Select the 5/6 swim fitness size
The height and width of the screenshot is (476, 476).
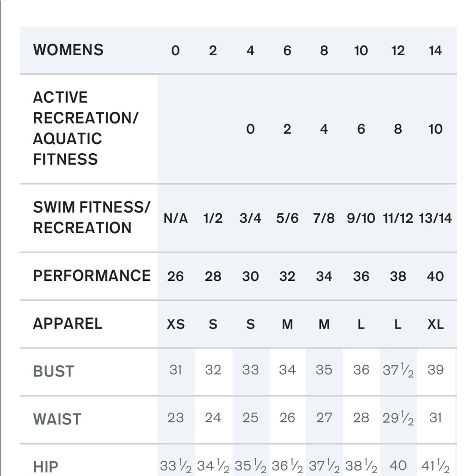point(287,218)
